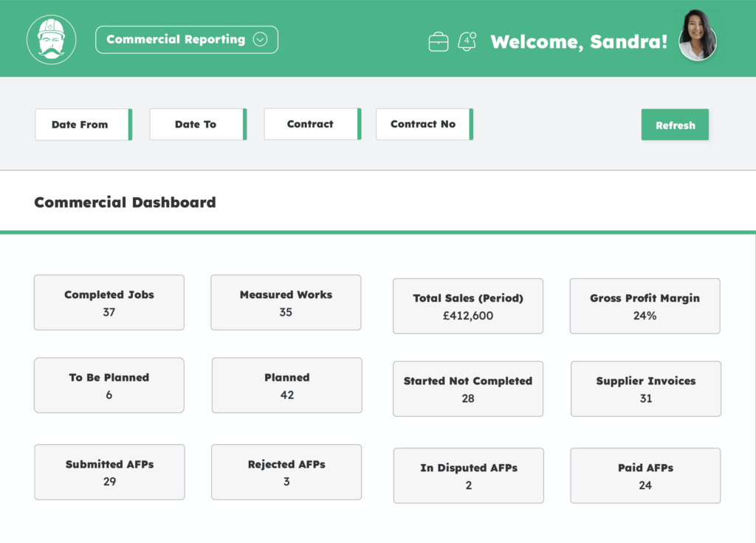Click the chevron in Commercial Reporting
This screenshot has height=543, width=756.
coord(261,40)
